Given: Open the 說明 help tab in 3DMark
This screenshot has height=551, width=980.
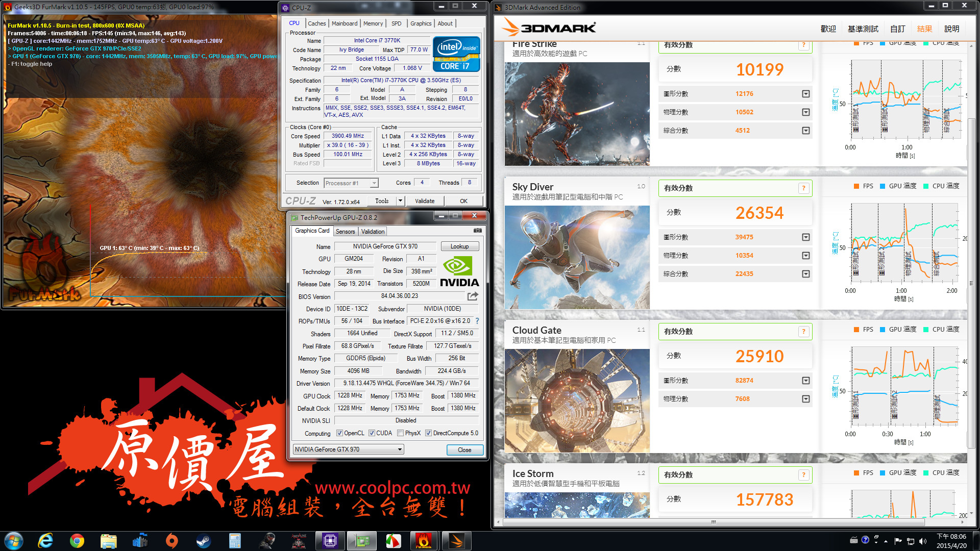Looking at the screenshot, I should tap(951, 29).
